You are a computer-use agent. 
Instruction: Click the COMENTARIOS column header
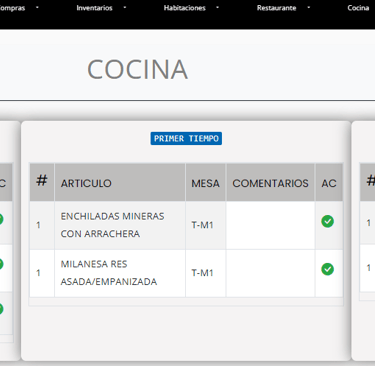click(270, 183)
